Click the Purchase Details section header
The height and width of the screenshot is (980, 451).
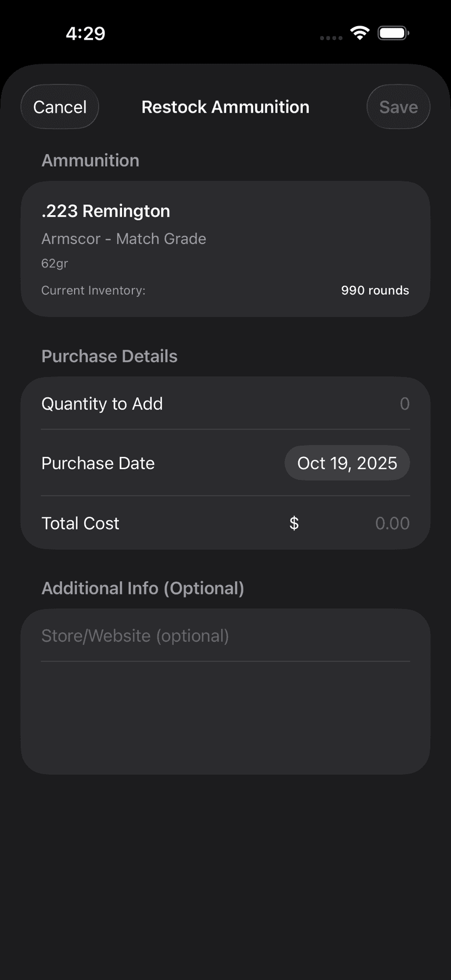[x=109, y=356]
